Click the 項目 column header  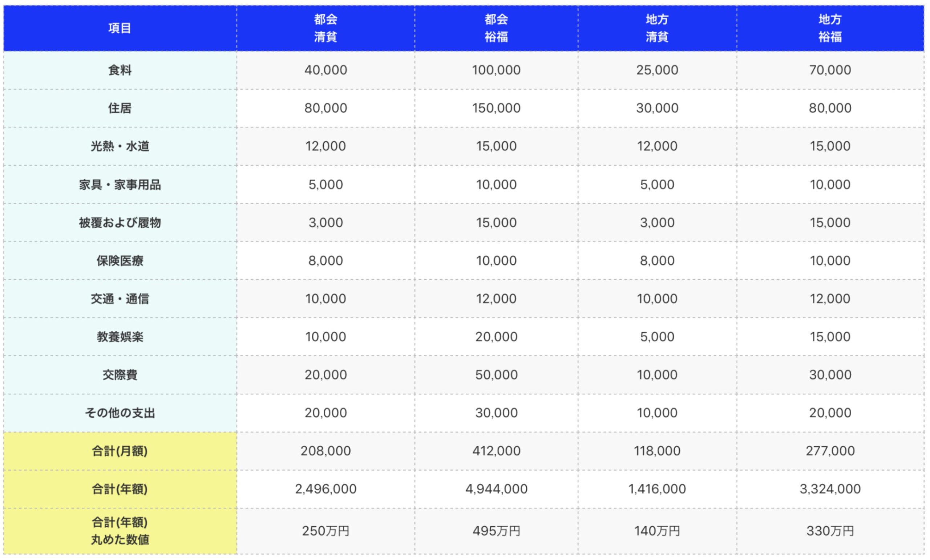point(120,28)
